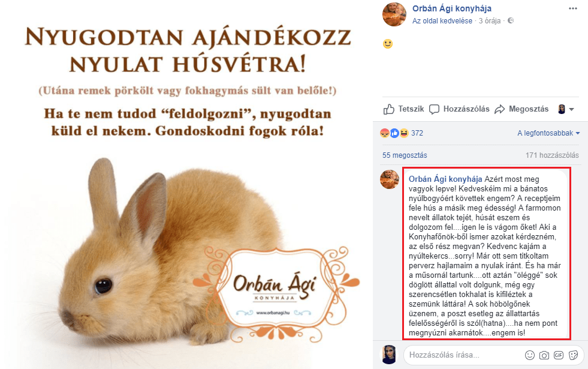Expand the profile selector dropdown arrow
The image size is (588, 369).
(571, 110)
